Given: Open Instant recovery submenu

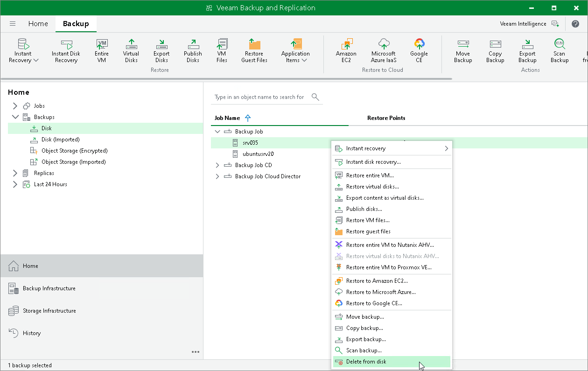Looking at the screenshot, I should click(x=392, y=148).
